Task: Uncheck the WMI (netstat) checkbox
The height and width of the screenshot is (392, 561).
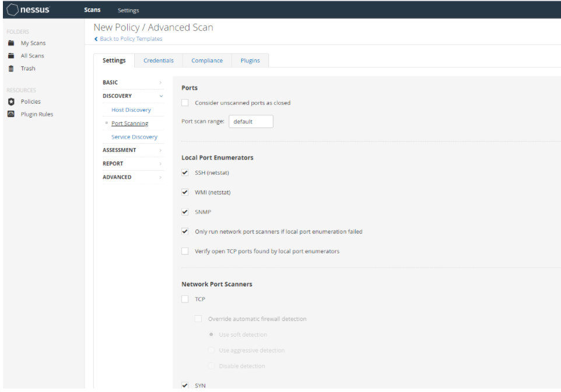Action: [x=185, y=192]
